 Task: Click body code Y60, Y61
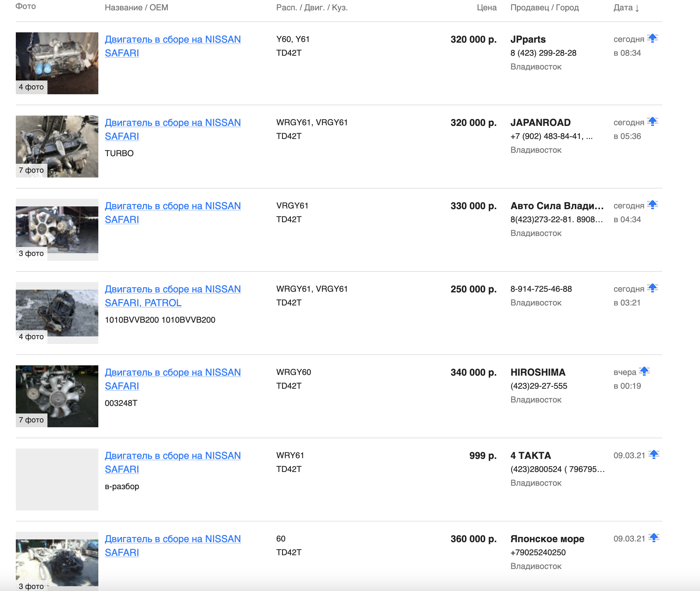293,39
